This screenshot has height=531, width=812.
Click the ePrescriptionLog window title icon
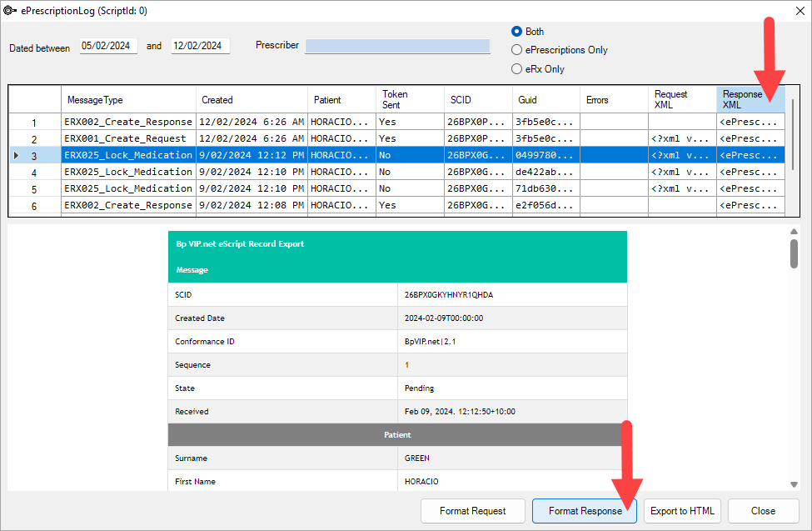click(x=10, y=10)
